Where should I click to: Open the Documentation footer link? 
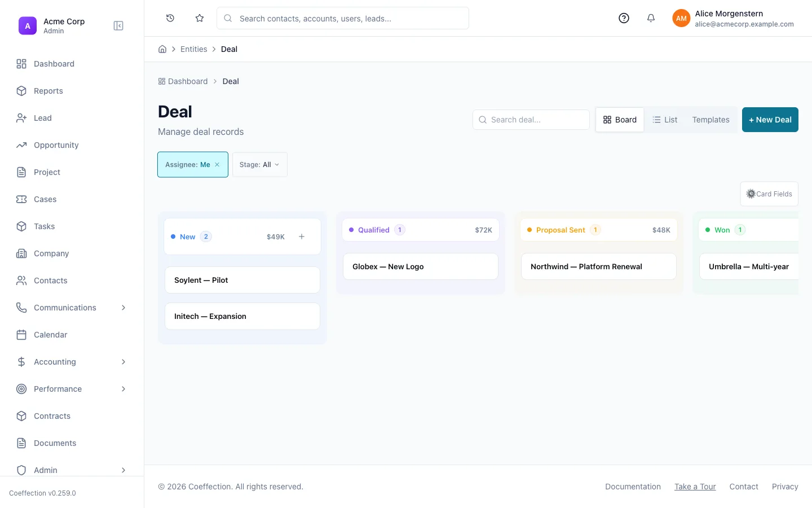(633, 487)
